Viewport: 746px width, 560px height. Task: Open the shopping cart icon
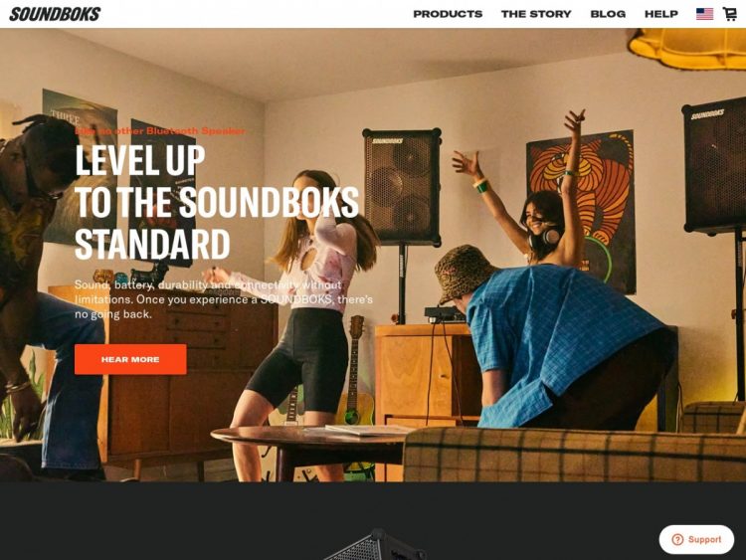[729, 14]
